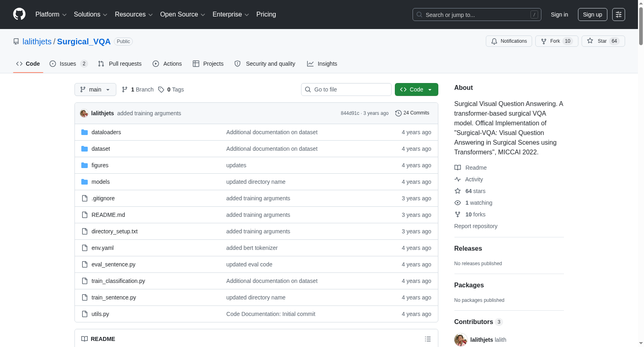
Task: Click the Readme book icon in About
Action: pyautogui.click(x=458, y=168)
